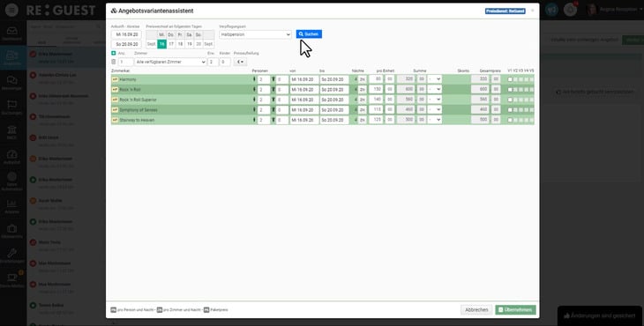Click the blue Suchen button
The image size is (644, 326).
coord(309,34)
